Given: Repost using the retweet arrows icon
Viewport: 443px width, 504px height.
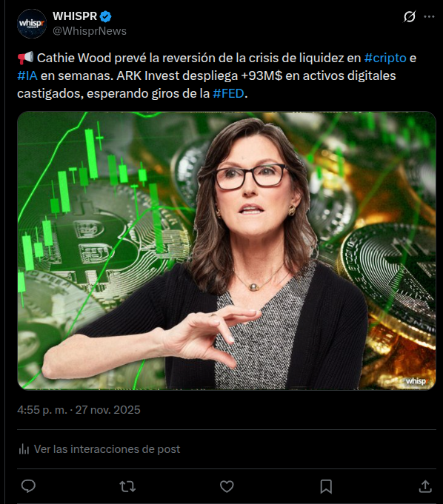Looking at the screenshot, I should point(127,486).
